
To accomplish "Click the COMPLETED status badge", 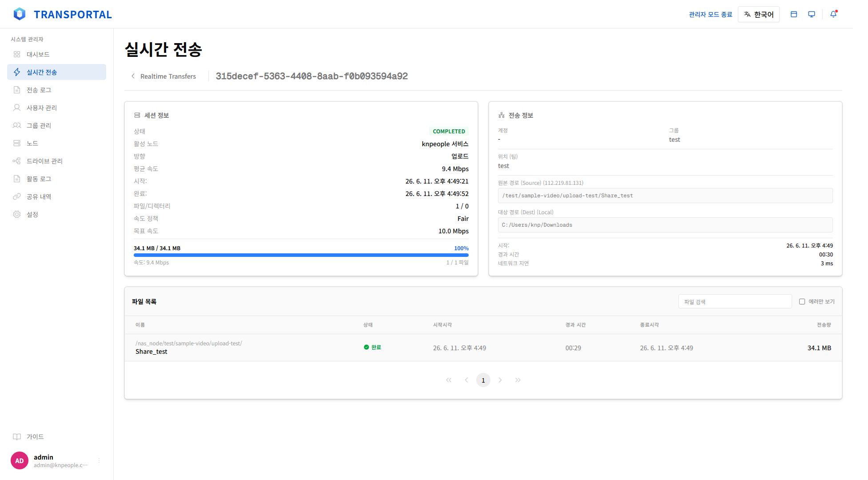I will coord(449,131).
